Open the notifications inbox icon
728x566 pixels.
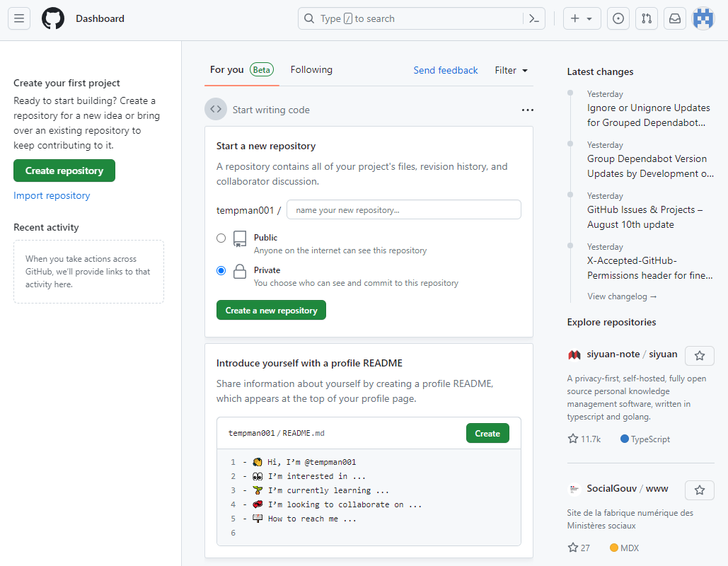pyautogui.click(x=675, y=18)
